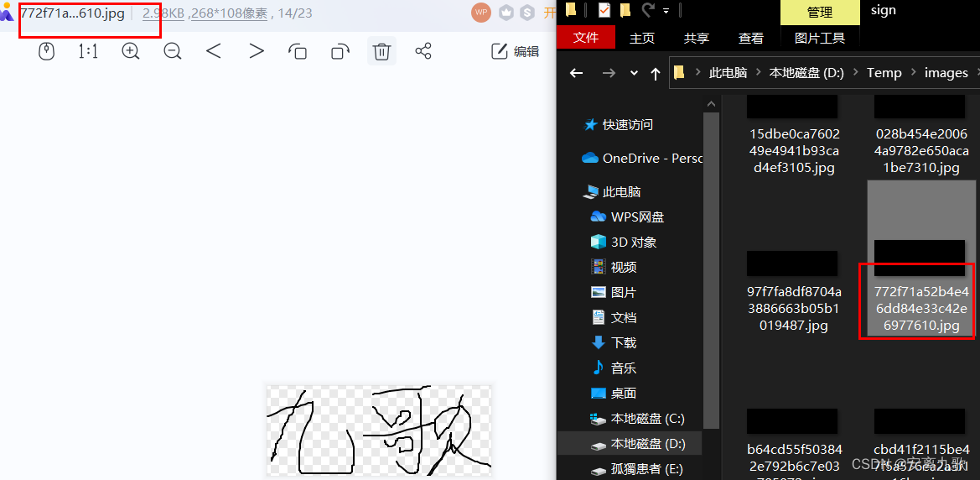Open the 编辑 edit button
The width and height of the screenshot is (980, 480).
coord(516,51)
